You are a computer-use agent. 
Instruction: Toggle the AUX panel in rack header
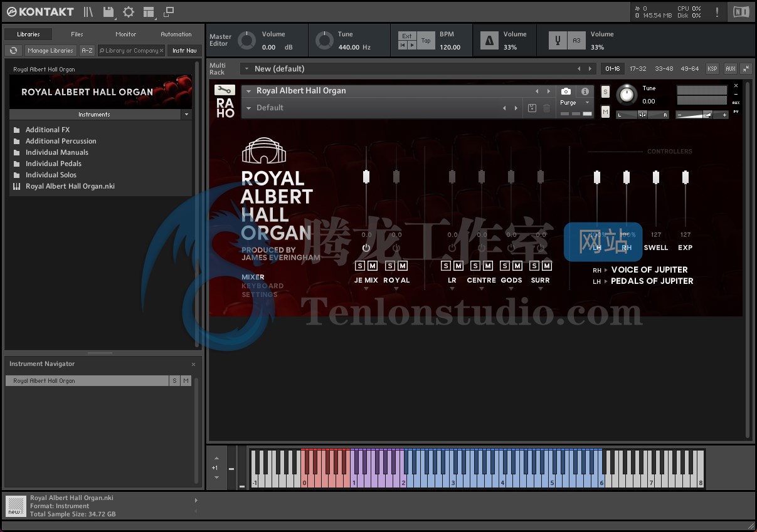click(x=730, y=69)
